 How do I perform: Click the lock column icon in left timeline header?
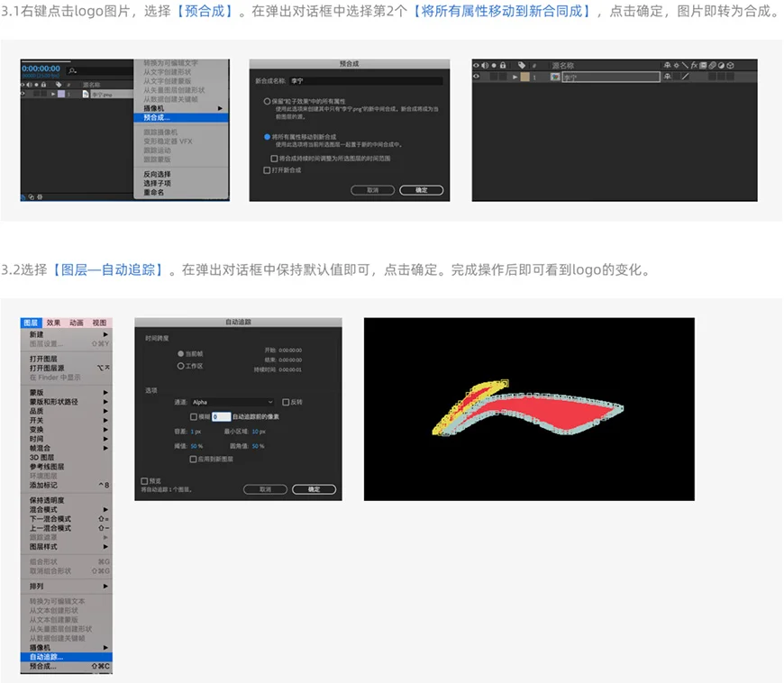[43, 85]
